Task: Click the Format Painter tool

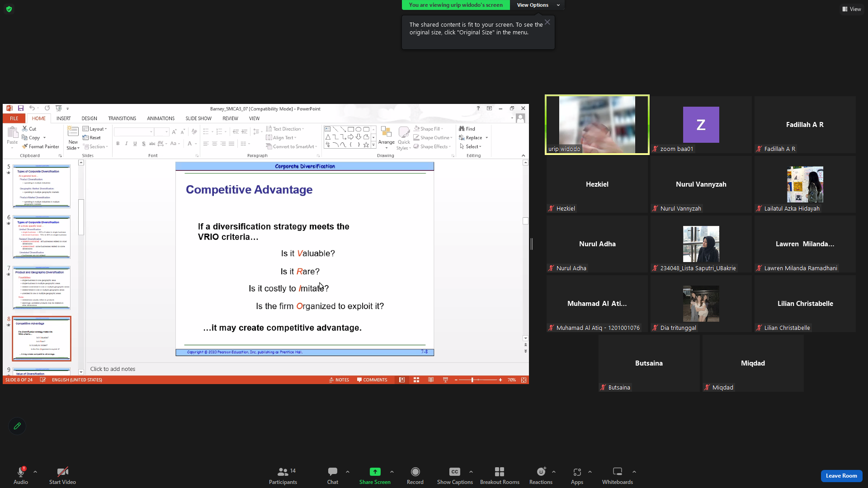Action: 41,146
